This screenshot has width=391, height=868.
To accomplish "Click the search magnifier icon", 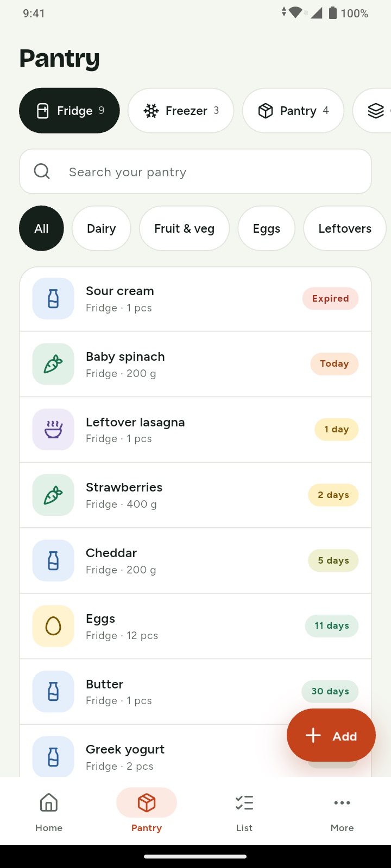I will 42,171.
